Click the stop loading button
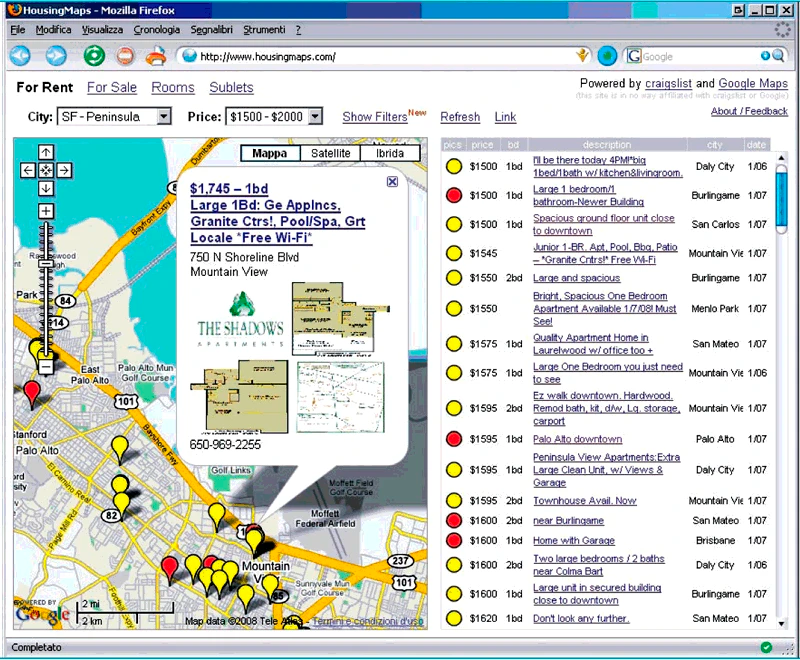 [x=126, y=56]
